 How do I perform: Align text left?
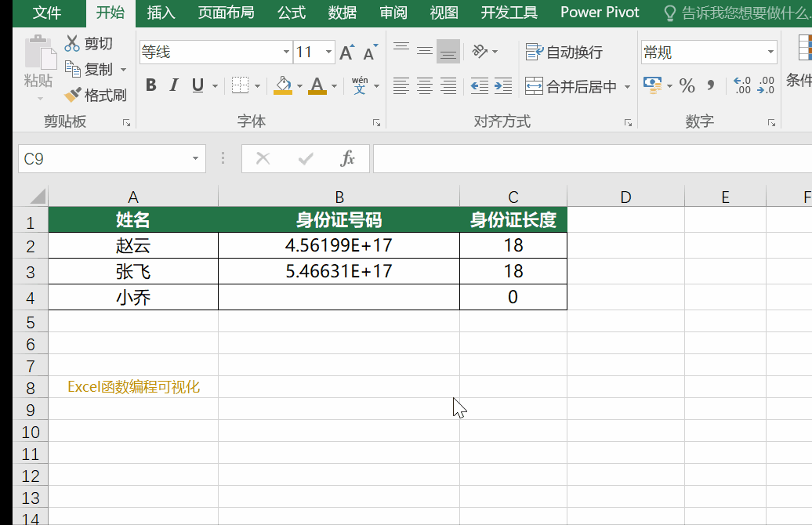pos(401,85)
